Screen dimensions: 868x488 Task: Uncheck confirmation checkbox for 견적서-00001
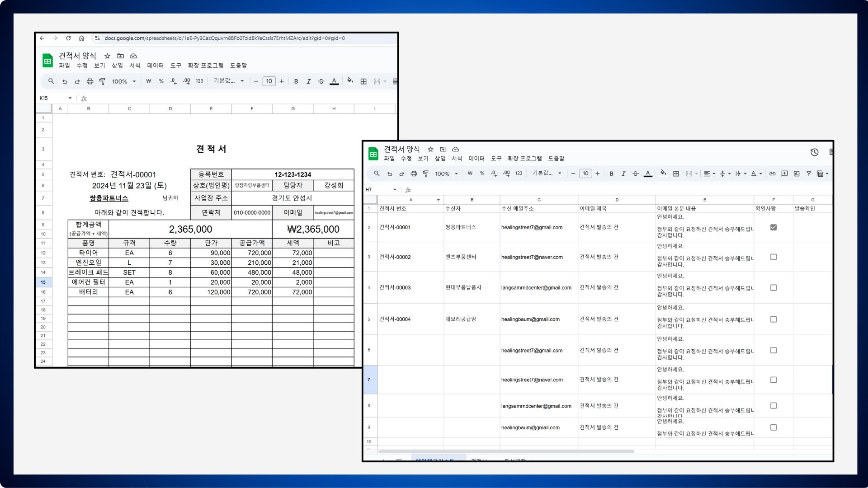[774, 227]
